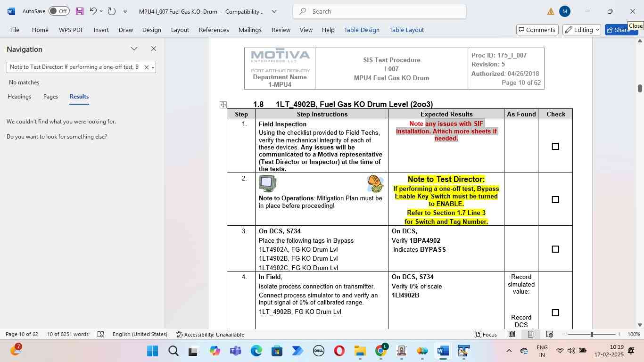Image resolution: width=644 pixels, height=362 pixels.
Task: Click the zoom slider handle
Action: (592, 334)
